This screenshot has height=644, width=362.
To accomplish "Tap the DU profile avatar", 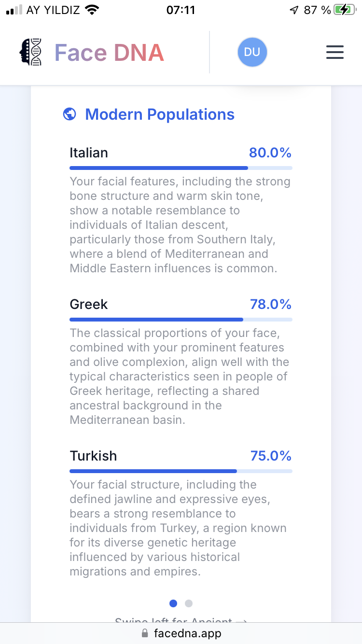I will pyautogui.click(x=252, y=52).
